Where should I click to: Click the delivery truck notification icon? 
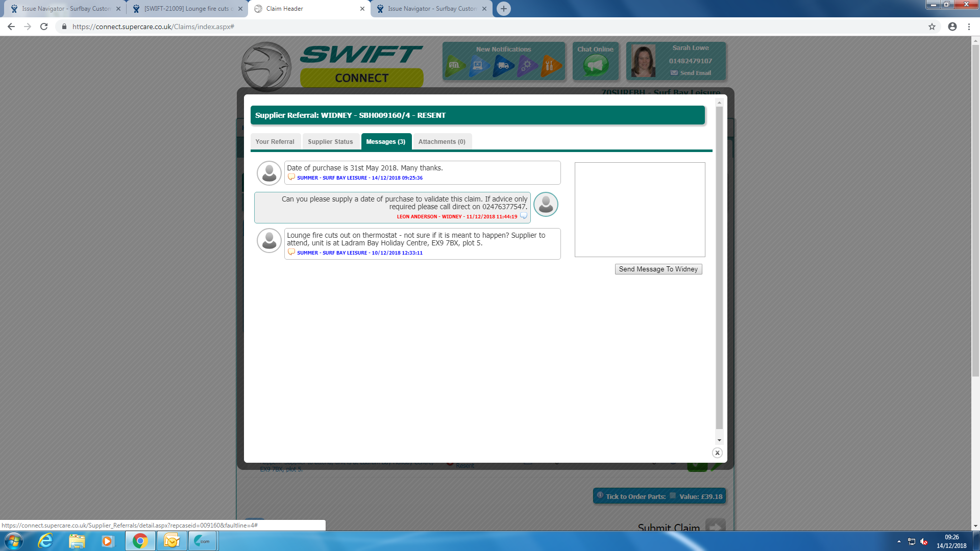503,65
